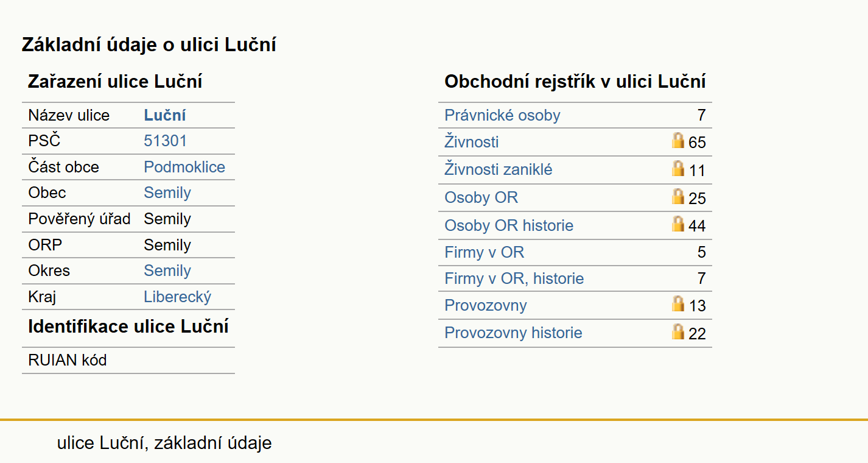Viewport: 868px width, 463px height.
Task: Open Firmy v OR, historie link
Action: coord(514,278)
